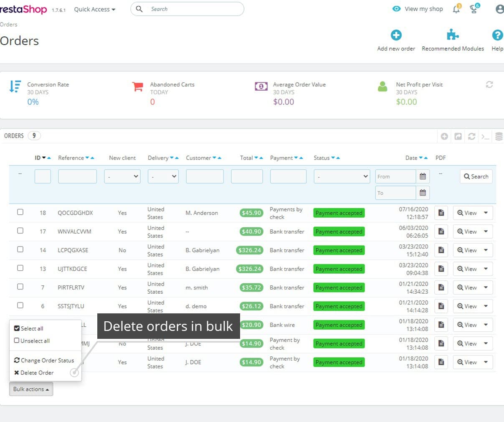This screenshot has height=422, width=504.
Task: Choose Select all in bulk menu
Action: pos(29,328)
